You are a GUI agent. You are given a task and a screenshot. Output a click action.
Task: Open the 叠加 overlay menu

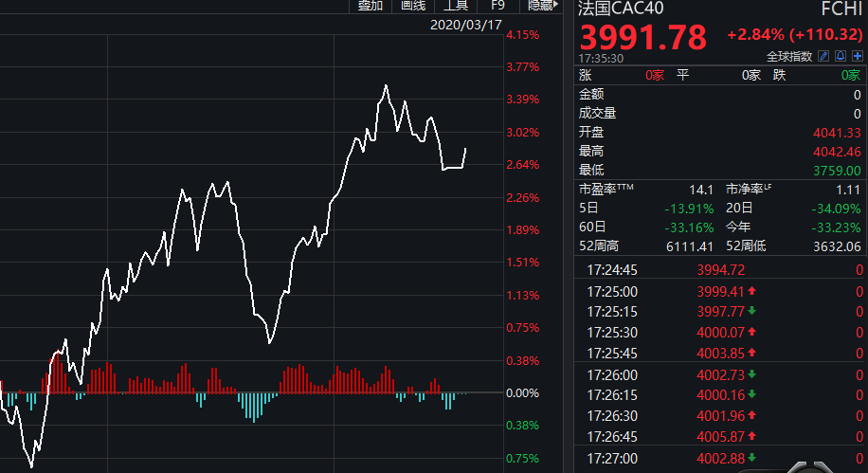point(370,6)
